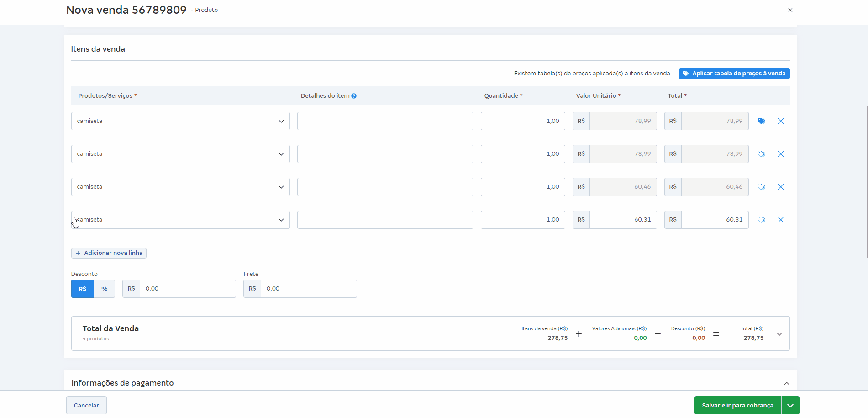Viewport: 868px width, 418px height.
Task: Click the Nova venda 56789809 title
Action: coord(126,10)
